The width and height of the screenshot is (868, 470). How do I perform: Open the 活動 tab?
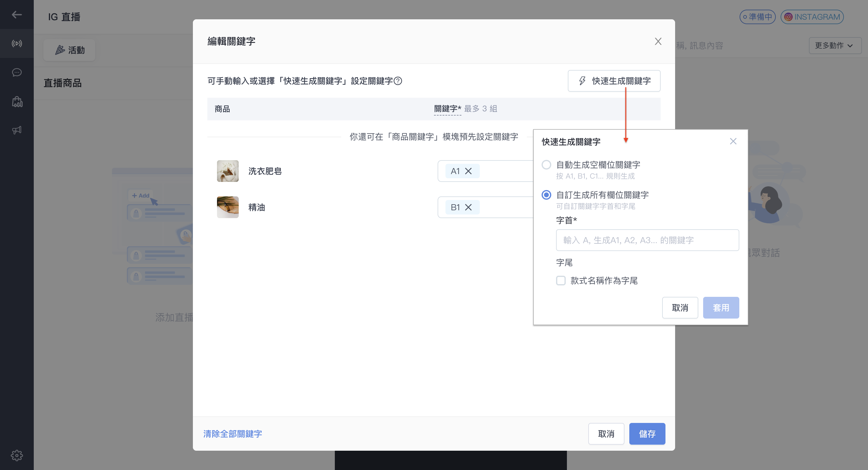[x=69, y=50]
